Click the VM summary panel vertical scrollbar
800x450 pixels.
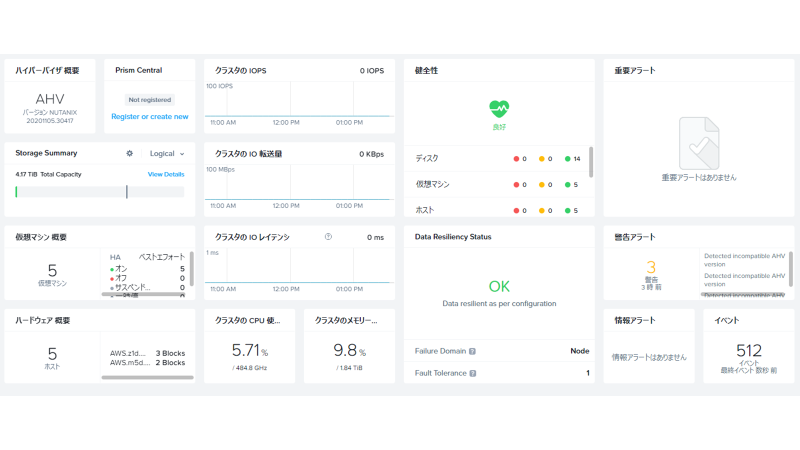(x=192, y=268)
